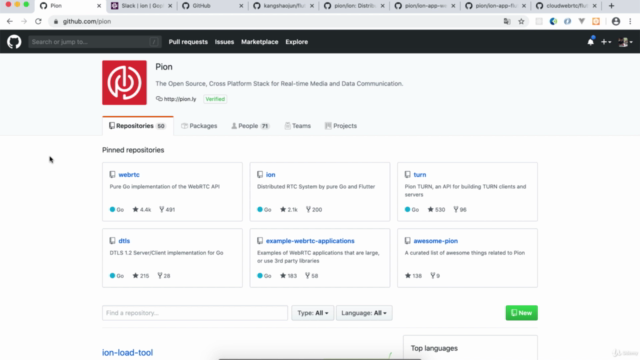View ion 200 forks

click(314, 209)
